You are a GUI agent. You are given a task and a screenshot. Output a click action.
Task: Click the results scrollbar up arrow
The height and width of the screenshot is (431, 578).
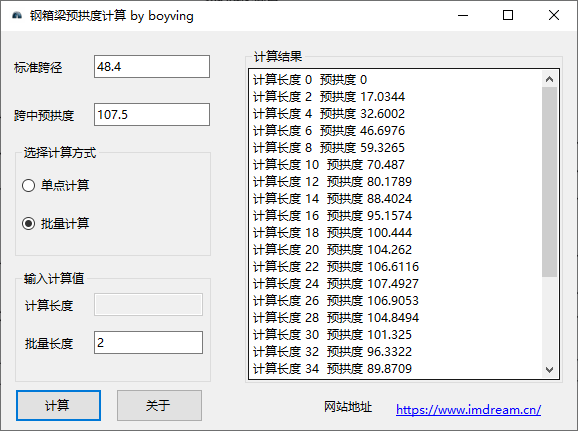[549, 79]
